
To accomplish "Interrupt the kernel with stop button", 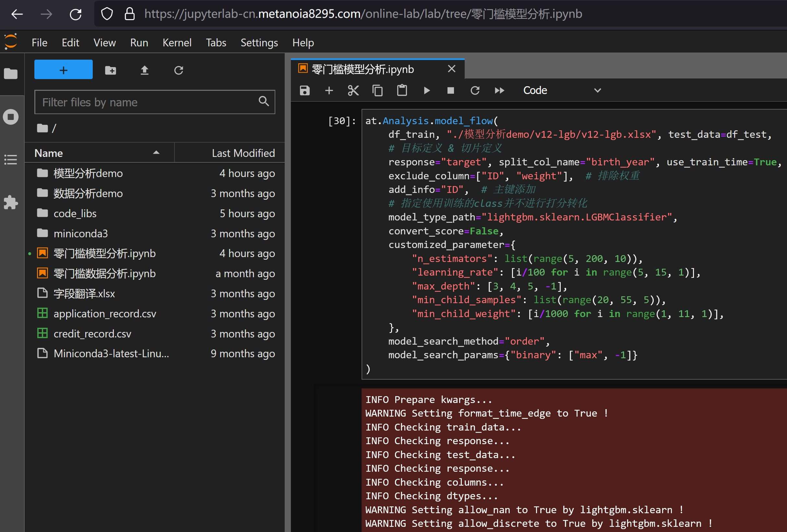I will pos(450,90).
